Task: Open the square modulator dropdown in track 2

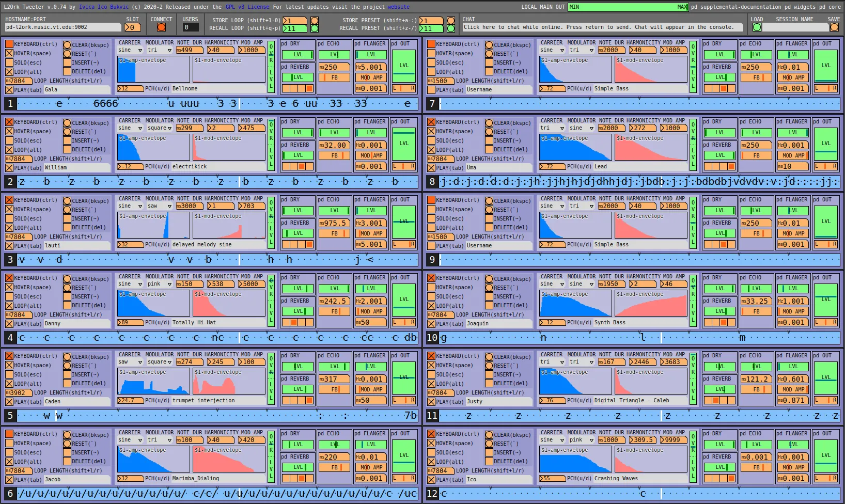Action: (x=160, y=128)
